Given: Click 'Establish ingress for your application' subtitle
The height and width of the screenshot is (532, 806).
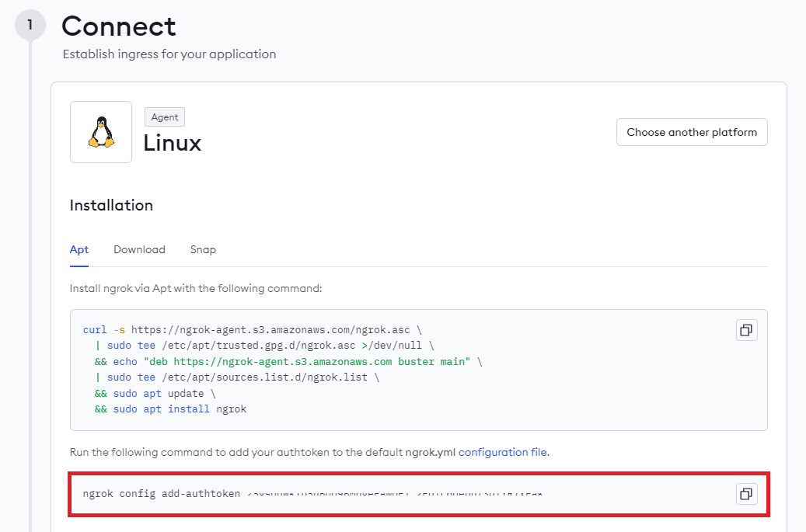Looking at the screenshot, I should [x=169, y=54].
